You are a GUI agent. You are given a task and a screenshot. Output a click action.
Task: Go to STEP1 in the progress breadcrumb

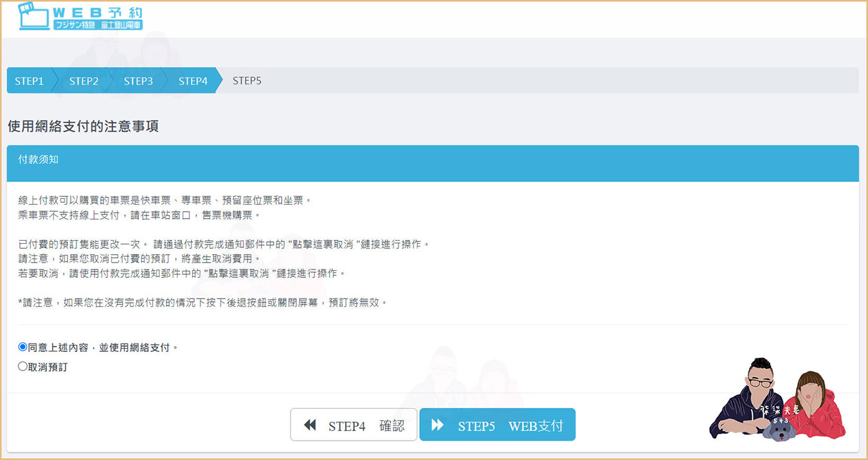coord(29,81)
